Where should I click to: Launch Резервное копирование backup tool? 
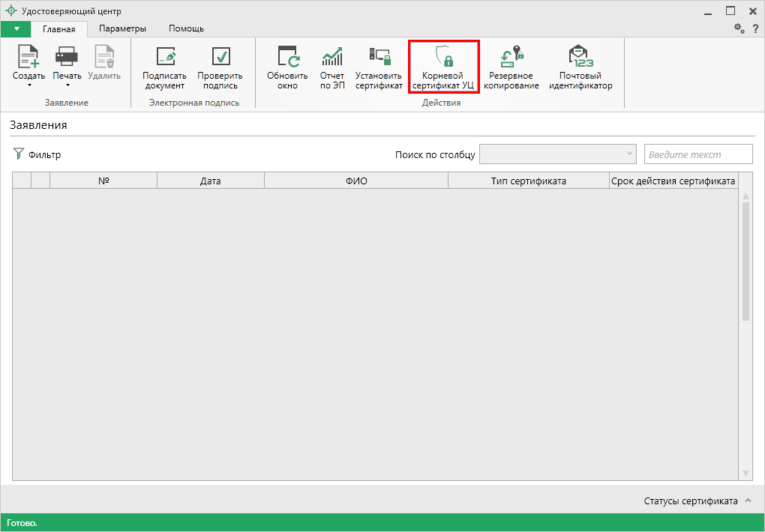pyautogui.click(x=511, y=57)
